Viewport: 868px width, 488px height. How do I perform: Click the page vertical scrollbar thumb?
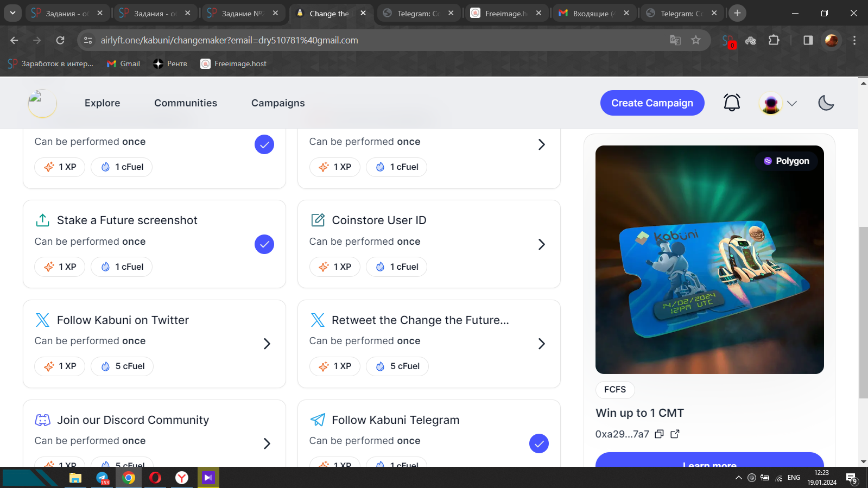pyautogui.click(x=863, y=313)
